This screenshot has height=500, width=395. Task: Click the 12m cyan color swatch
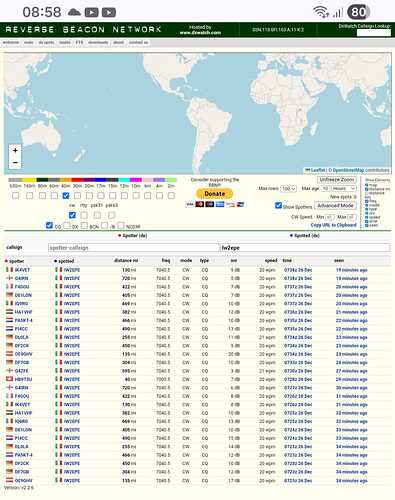[x=124, y=180]
